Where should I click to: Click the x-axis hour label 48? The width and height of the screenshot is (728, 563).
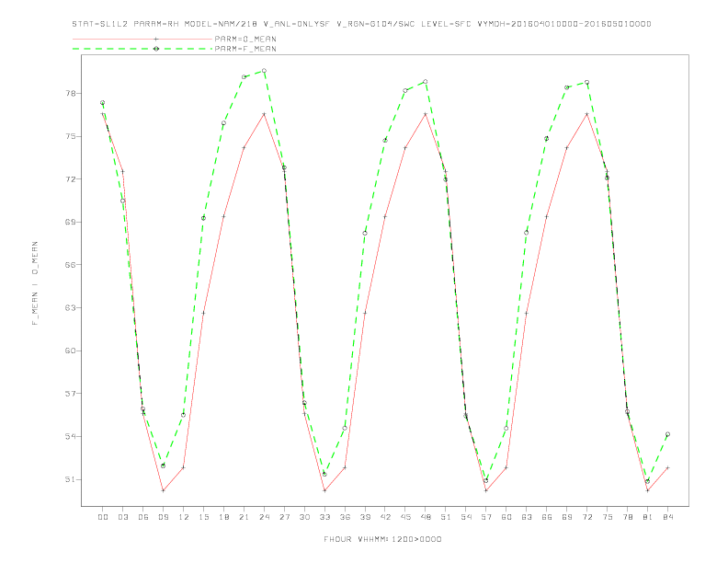coord(426,517)
